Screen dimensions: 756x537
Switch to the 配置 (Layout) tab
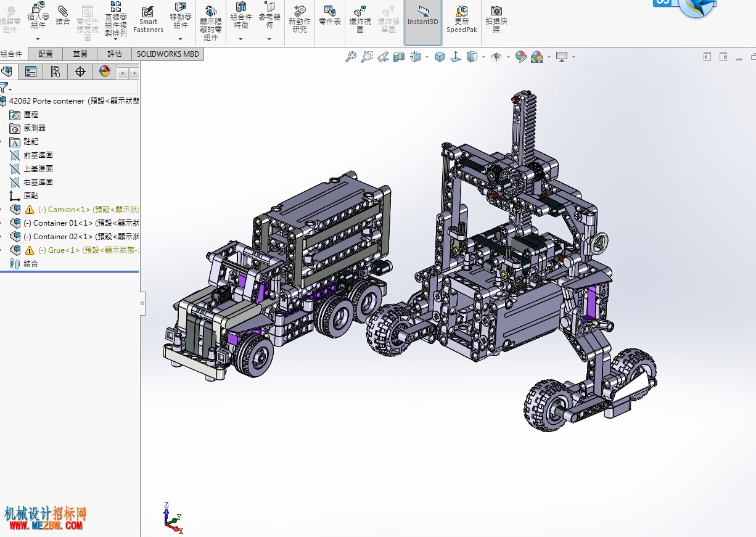(45, 54)
